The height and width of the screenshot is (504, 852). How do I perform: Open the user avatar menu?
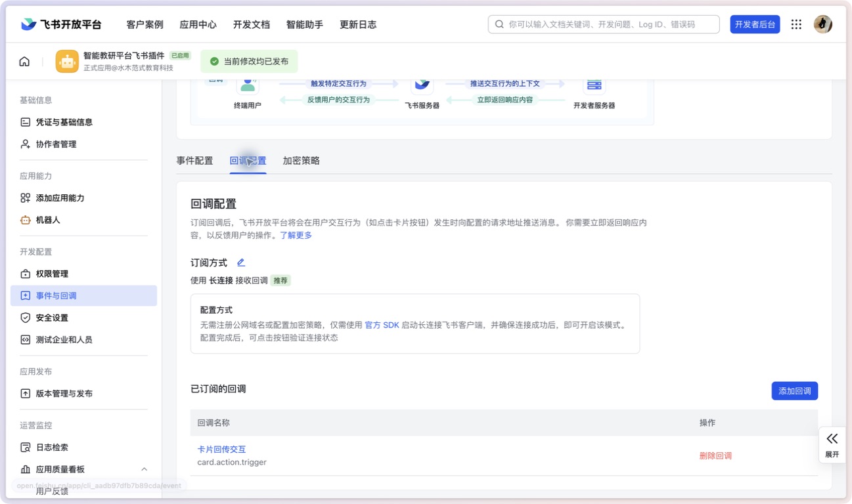(x=823, y=24)
